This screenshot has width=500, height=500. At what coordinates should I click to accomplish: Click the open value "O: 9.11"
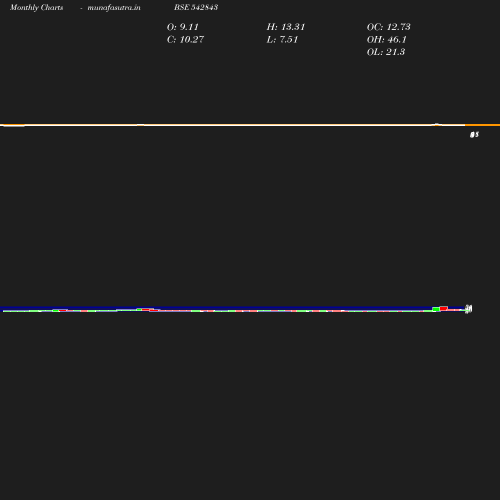pyautogui.click(x=183, y=27)
